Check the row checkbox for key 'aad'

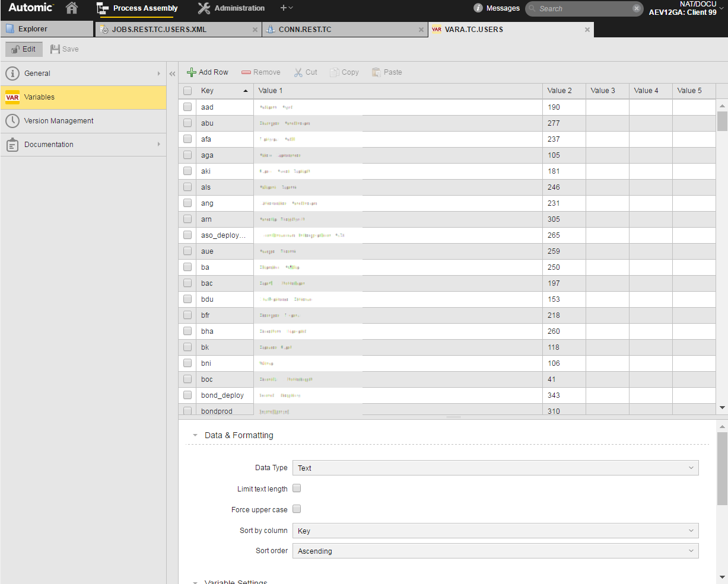[187, 107]
